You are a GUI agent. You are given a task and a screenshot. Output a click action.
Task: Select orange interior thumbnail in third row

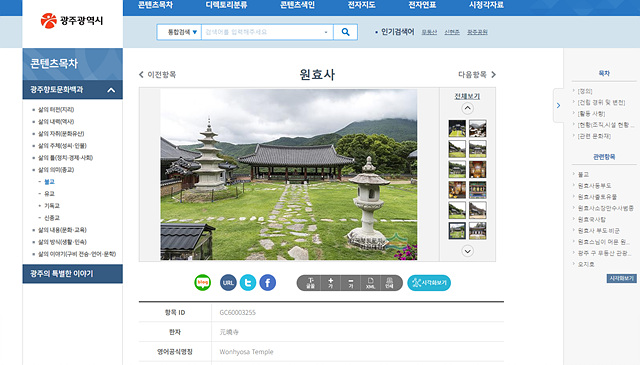pyautogui.click(x=478, y=169)
